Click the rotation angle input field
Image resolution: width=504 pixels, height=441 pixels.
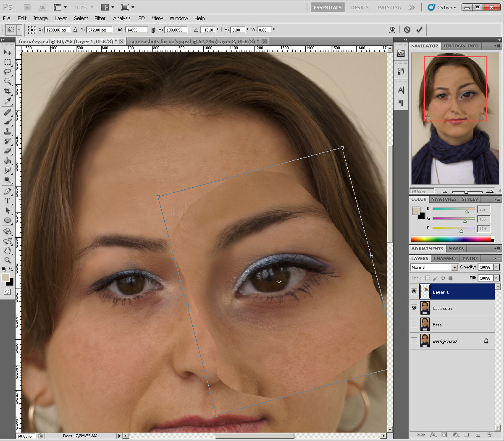point(208,30)
